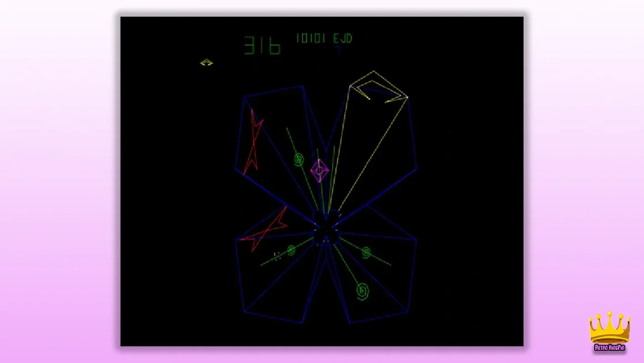This screenshot has height=363, width=644.
Task: Click the current score 316
Action: click(263, 46)
